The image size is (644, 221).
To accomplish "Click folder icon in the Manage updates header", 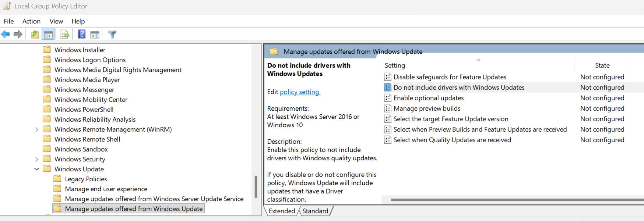I will pyautogui.click(x=274, y=51).
